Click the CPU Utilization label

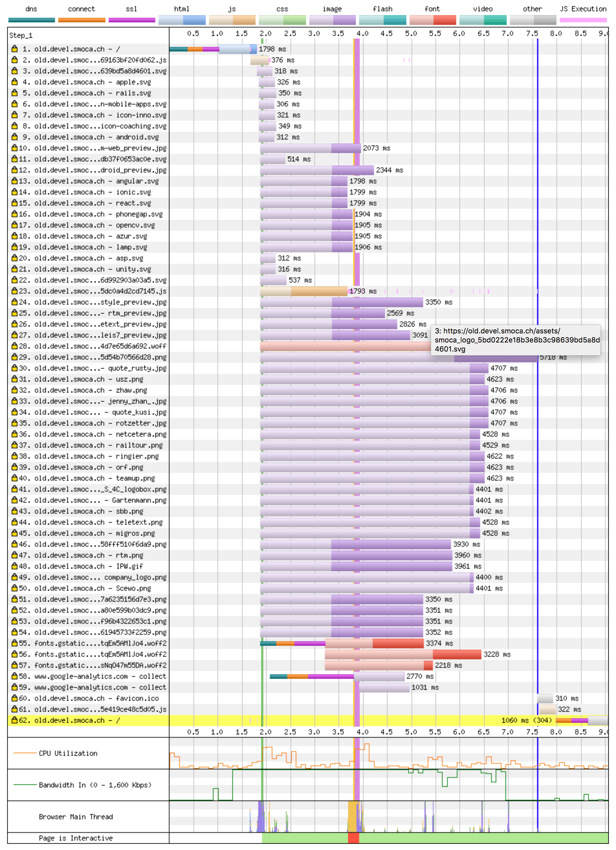(68, 753)
